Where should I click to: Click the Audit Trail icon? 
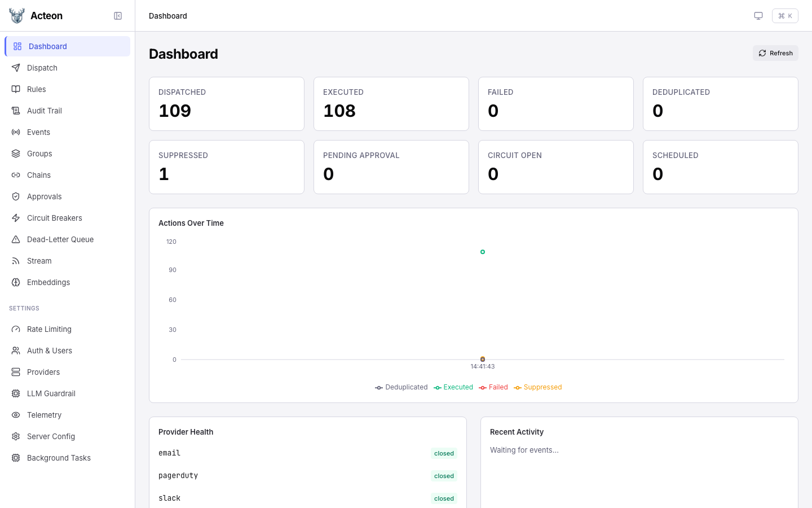[x=16, y=111]
